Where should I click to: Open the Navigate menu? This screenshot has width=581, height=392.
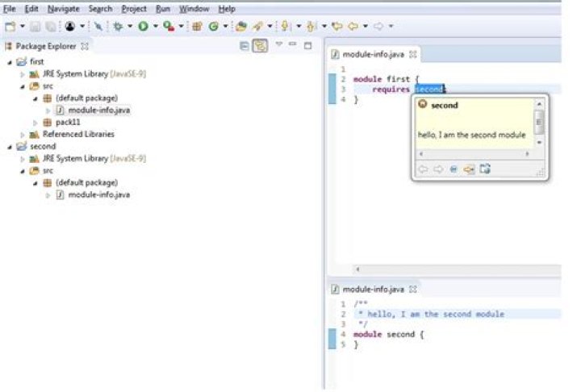[x=64, y=9]
